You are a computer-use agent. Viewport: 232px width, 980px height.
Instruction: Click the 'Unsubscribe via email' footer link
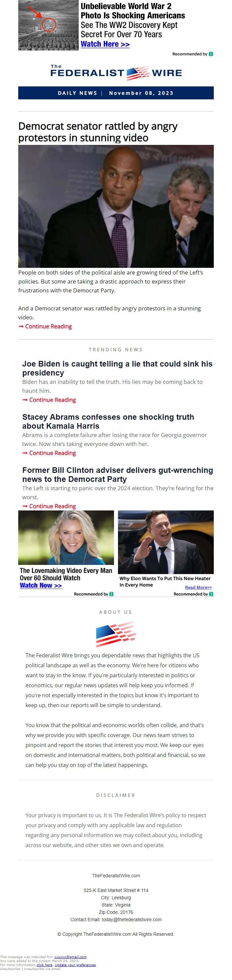42,969
